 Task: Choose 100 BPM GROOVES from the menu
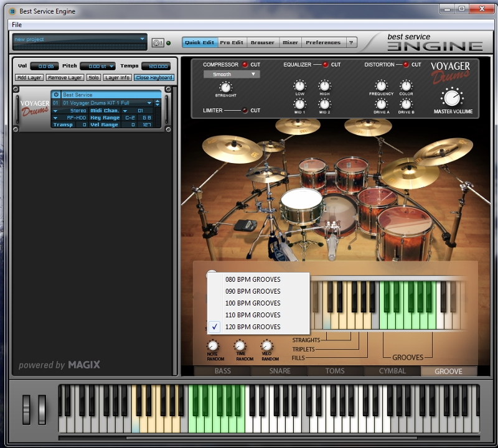[x=258, y=303]
